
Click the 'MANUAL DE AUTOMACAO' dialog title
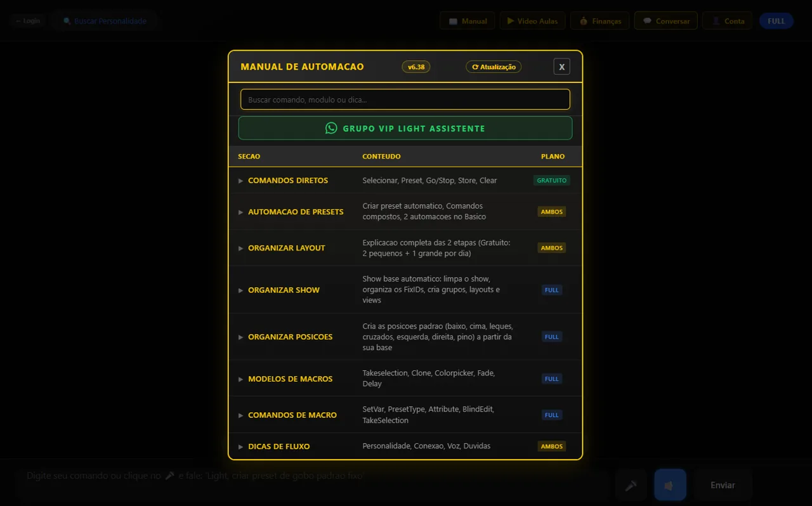pos(302,67)
